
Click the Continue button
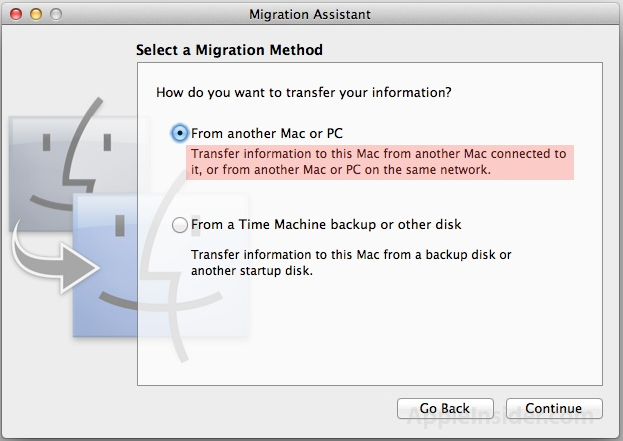(x=554, y=408)
